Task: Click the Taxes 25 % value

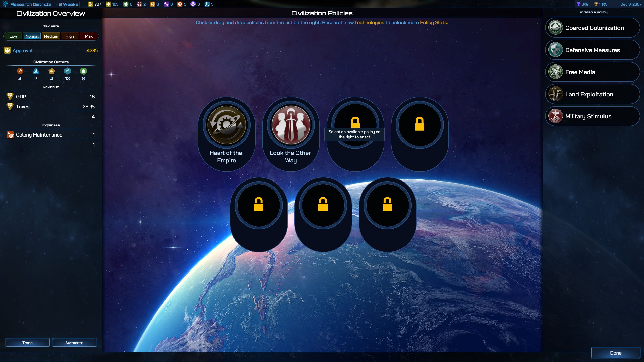Action: (88, 107)
